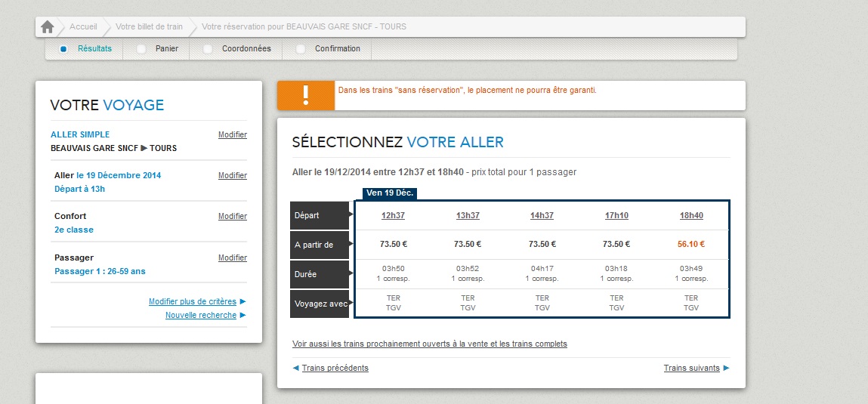Open Accueil breadcrumb link

[83, 26]
